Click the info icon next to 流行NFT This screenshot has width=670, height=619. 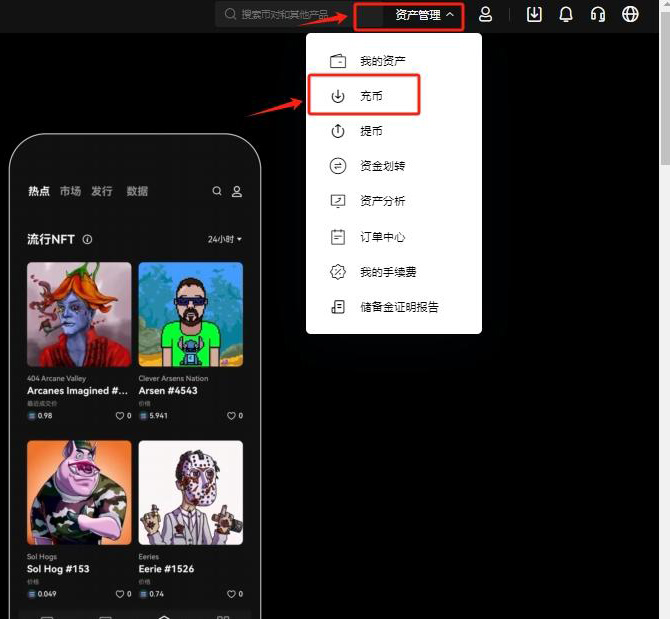(x=88, y=240)
